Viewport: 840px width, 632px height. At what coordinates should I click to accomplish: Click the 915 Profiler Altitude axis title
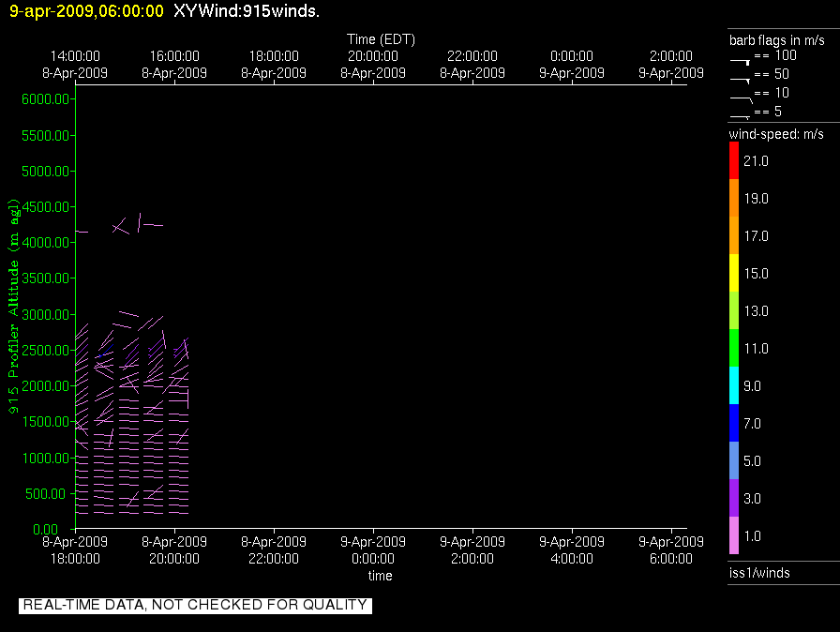(13, 307)
